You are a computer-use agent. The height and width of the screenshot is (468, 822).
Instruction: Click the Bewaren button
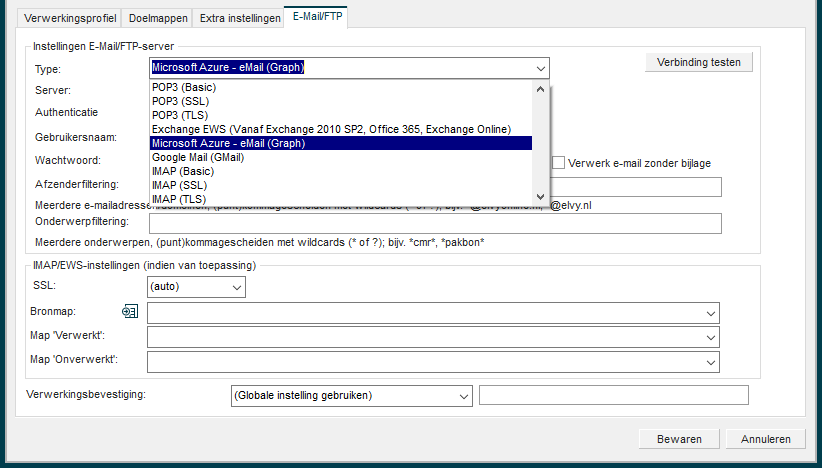679,439
